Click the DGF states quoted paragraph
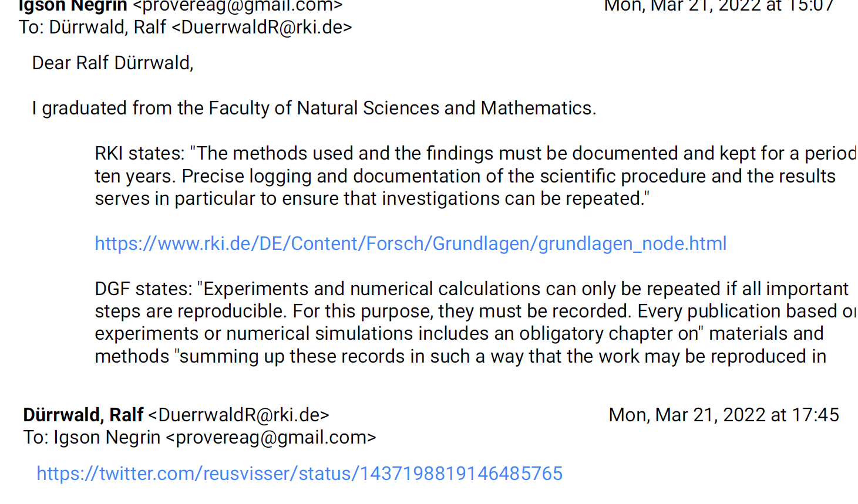The image size is (858, 504). pos(475,322)
